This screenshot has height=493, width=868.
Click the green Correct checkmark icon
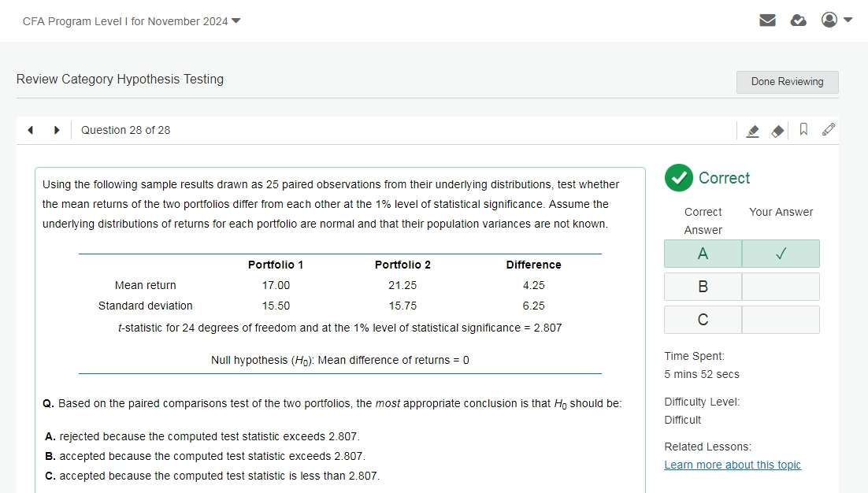pyautogui.click(x=678, y=178)
